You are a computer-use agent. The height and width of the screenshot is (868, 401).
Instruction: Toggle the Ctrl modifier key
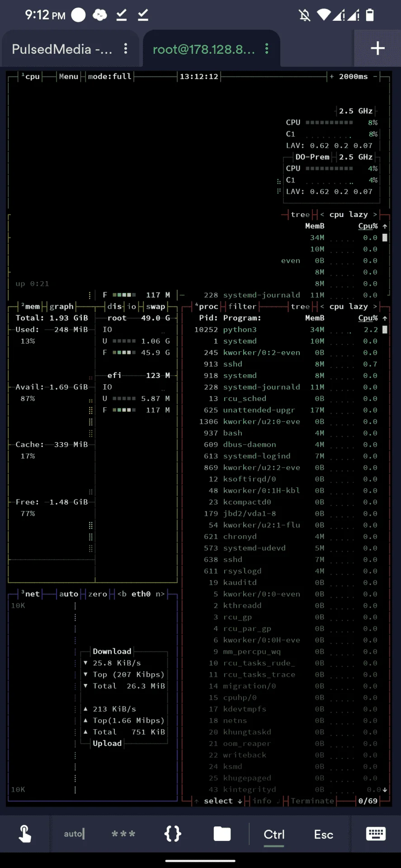point(274,834)
